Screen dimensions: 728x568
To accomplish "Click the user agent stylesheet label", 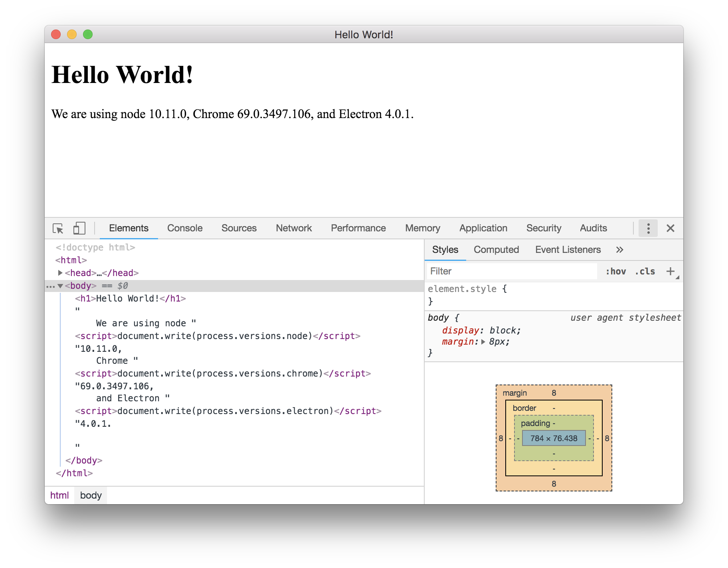I will tap(625, 318).
